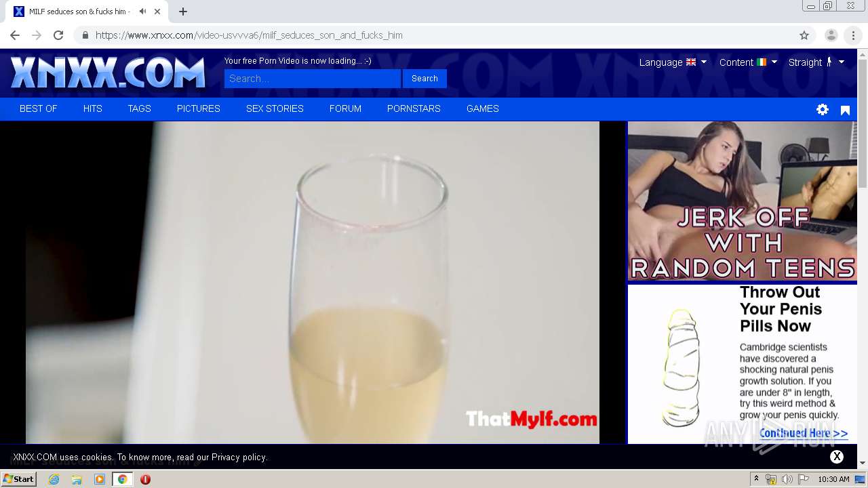The width and height of the screenshot is (868, 488).
Task: Close the current browser tab
Action: click(157, 12)
